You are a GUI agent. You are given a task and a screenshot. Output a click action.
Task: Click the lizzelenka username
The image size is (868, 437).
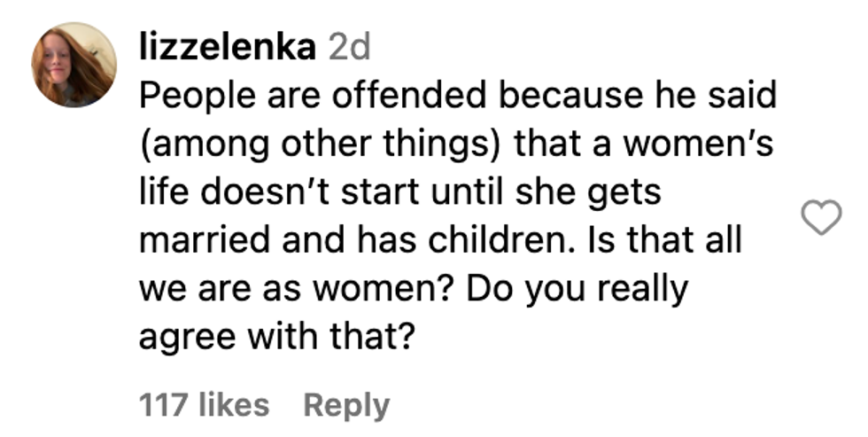coord(227,48)
